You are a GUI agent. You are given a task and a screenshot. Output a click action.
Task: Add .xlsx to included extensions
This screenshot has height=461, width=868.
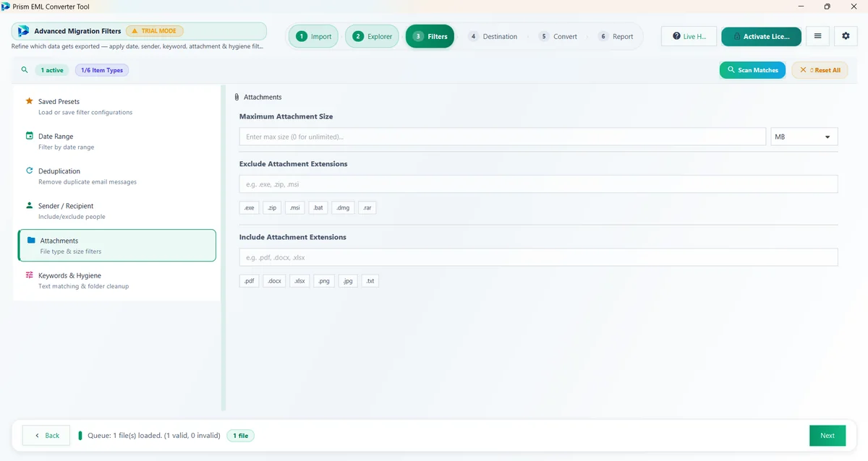coord(299,281)
